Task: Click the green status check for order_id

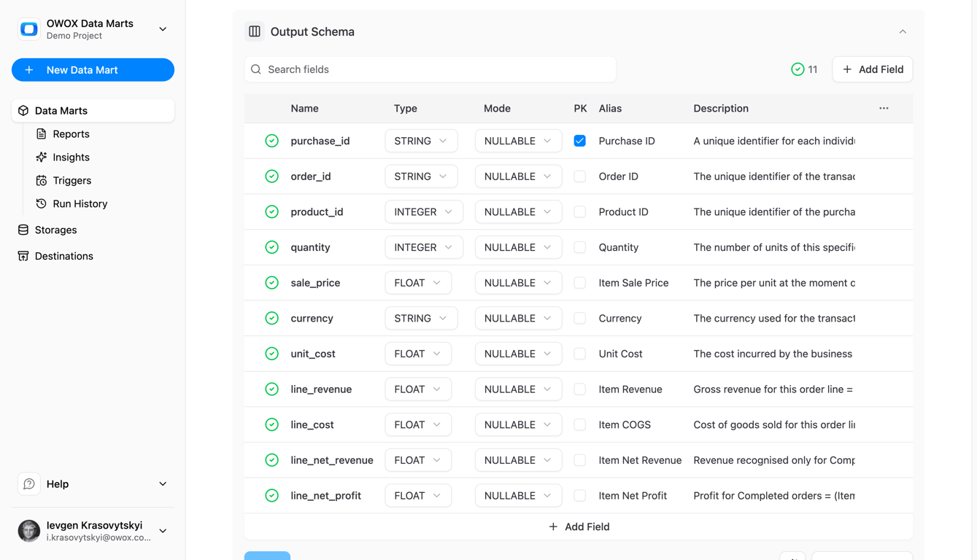Action: pos(271,176)
